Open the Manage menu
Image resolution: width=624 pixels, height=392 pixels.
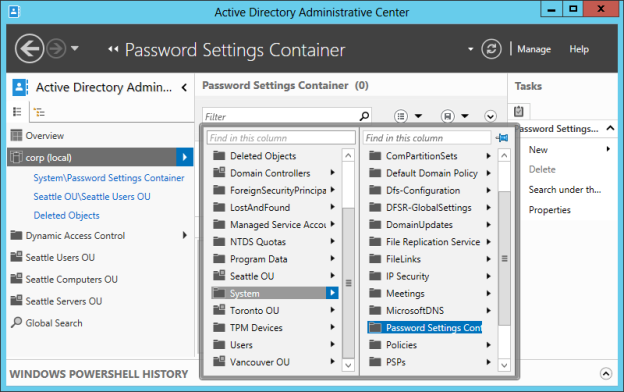[534, 49]
